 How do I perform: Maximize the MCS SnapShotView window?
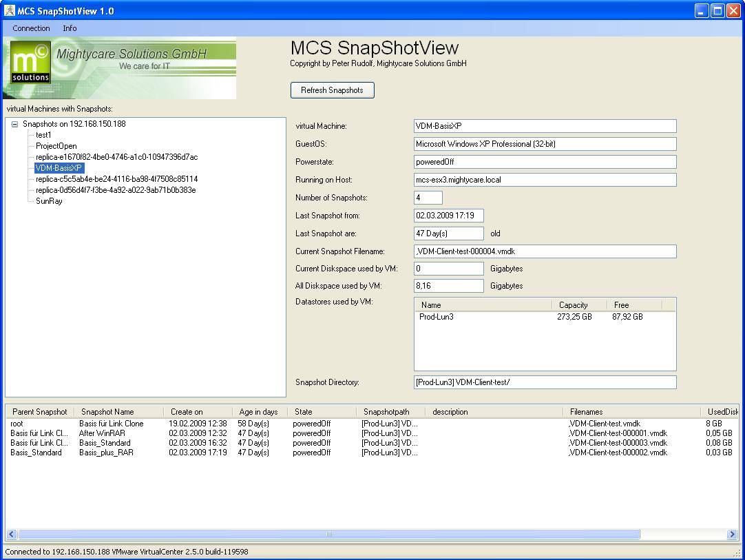click(717, 11)
